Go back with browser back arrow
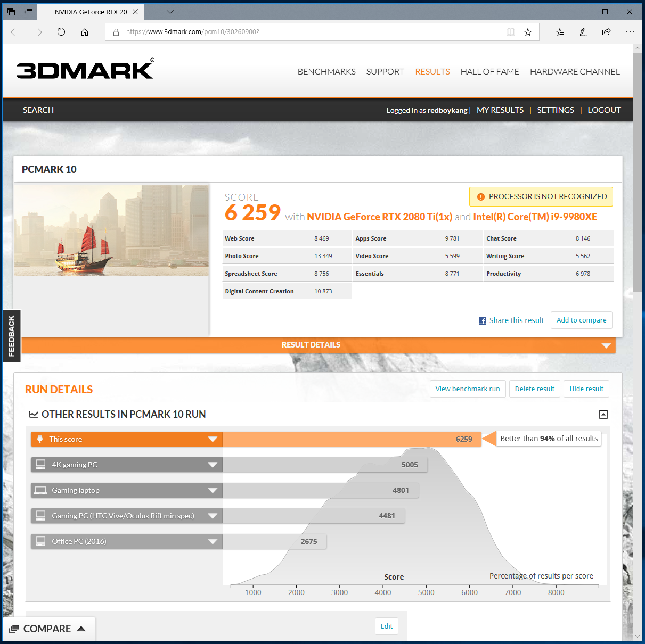 (x=15, y=32)
